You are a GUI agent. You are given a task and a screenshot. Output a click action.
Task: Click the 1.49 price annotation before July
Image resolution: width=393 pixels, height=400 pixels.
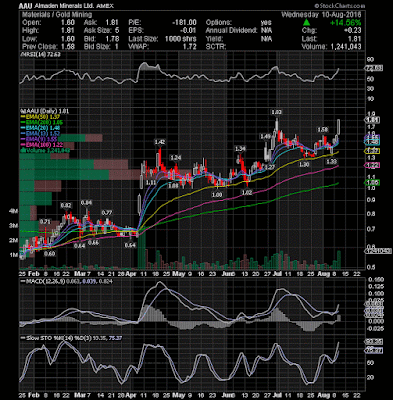[x=265, y=136]
